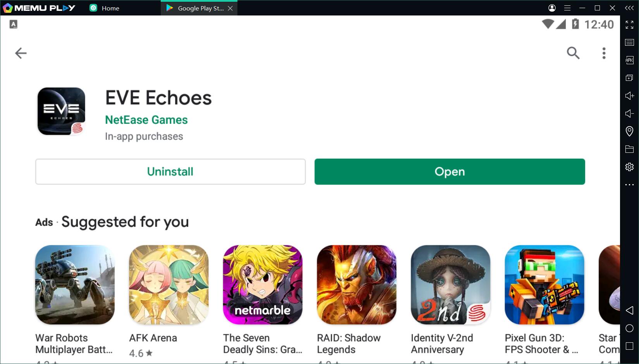Increase volume with the sidebar speaker icon
Screen dimensions: 639x364
tap(629, 96)
